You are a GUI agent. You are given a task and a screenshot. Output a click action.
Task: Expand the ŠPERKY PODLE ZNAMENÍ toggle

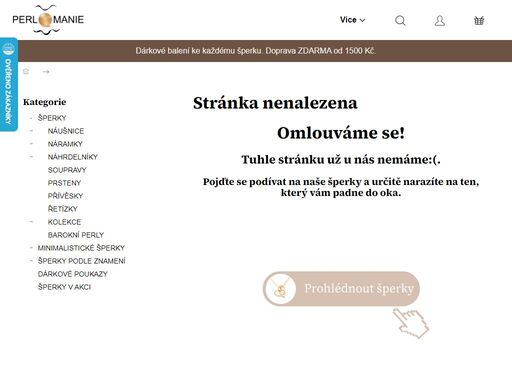pyautogui.click(x=31, y=261)
